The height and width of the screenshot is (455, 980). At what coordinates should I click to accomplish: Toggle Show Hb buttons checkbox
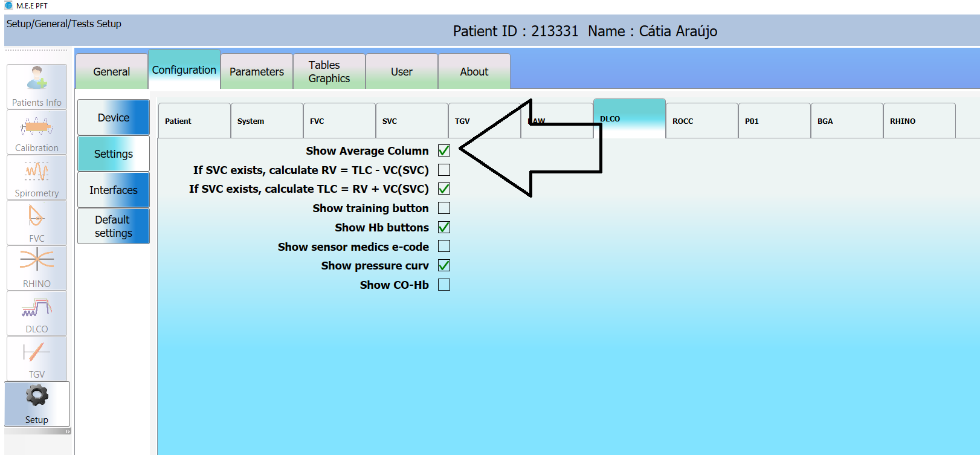point(444,227)
